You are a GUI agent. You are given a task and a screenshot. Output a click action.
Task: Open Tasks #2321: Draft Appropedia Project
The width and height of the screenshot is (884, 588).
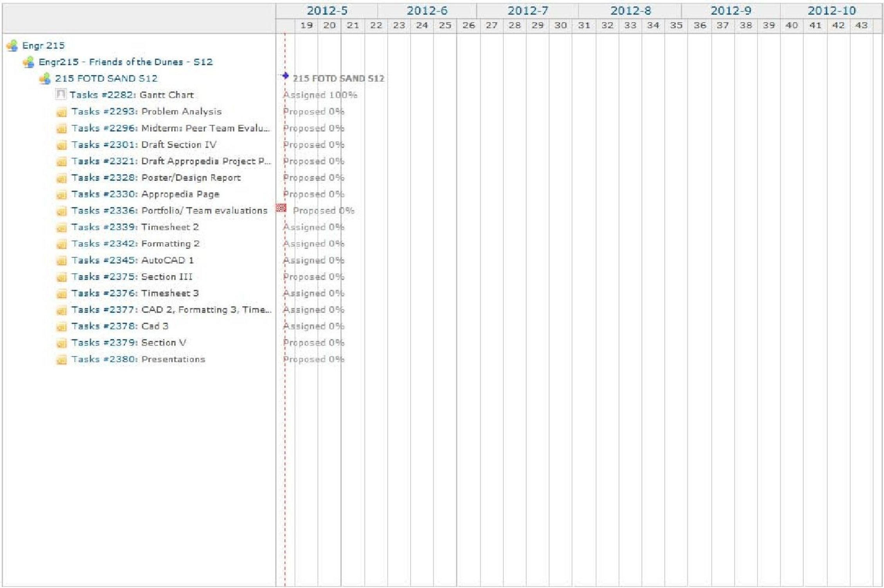tap(171, 161)
